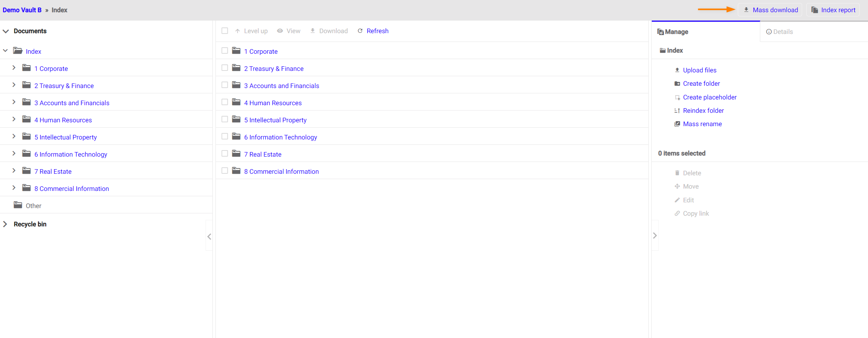
Task: Check the box for 1 Corporate folder
Action: (x=225, y=51)
